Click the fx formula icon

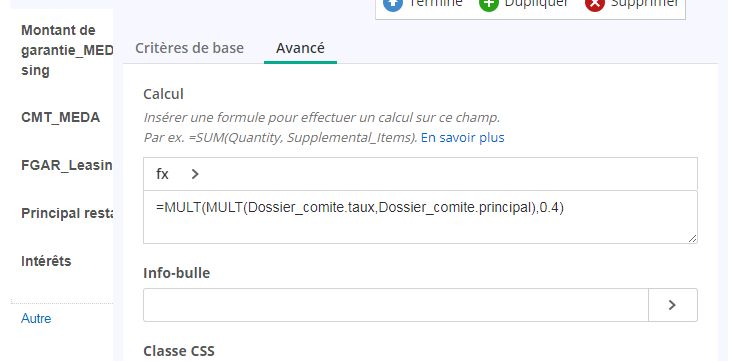(x=162, y=174)
